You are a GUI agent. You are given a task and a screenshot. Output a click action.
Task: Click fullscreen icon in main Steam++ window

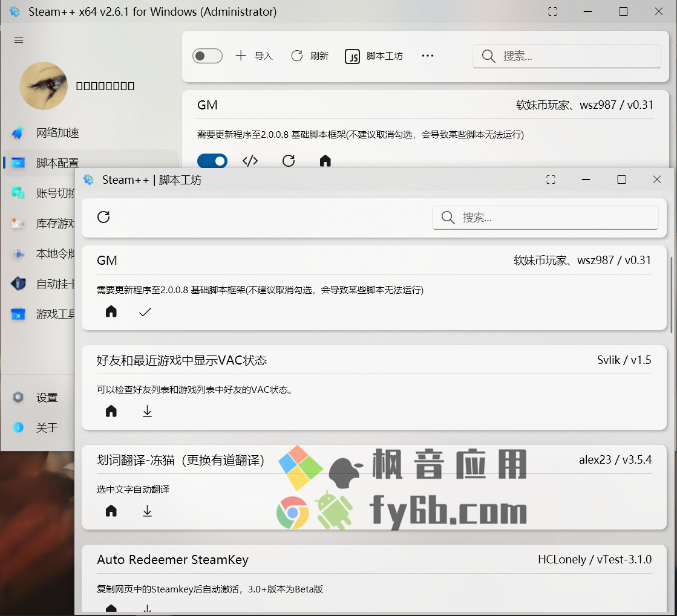(552, 11)
